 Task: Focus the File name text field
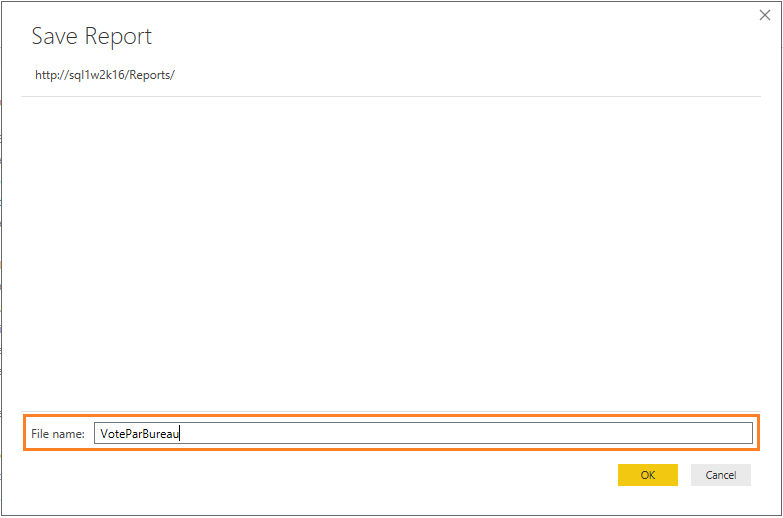pyautogui.click(x=423, y=433)
